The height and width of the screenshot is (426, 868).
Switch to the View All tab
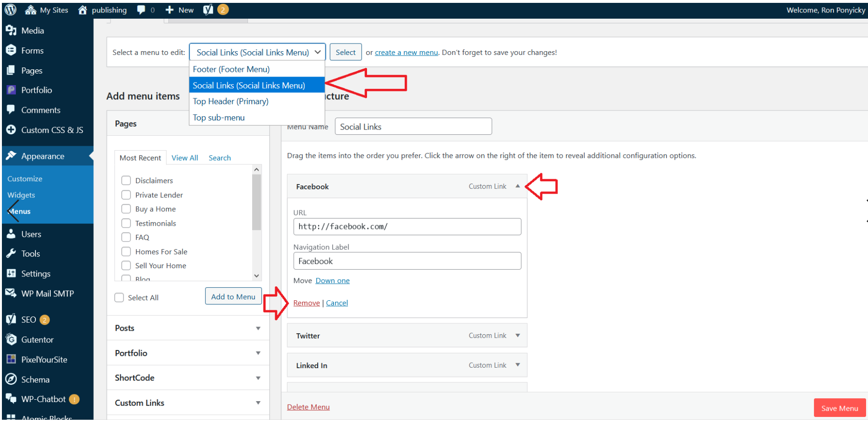pos(185,158)
